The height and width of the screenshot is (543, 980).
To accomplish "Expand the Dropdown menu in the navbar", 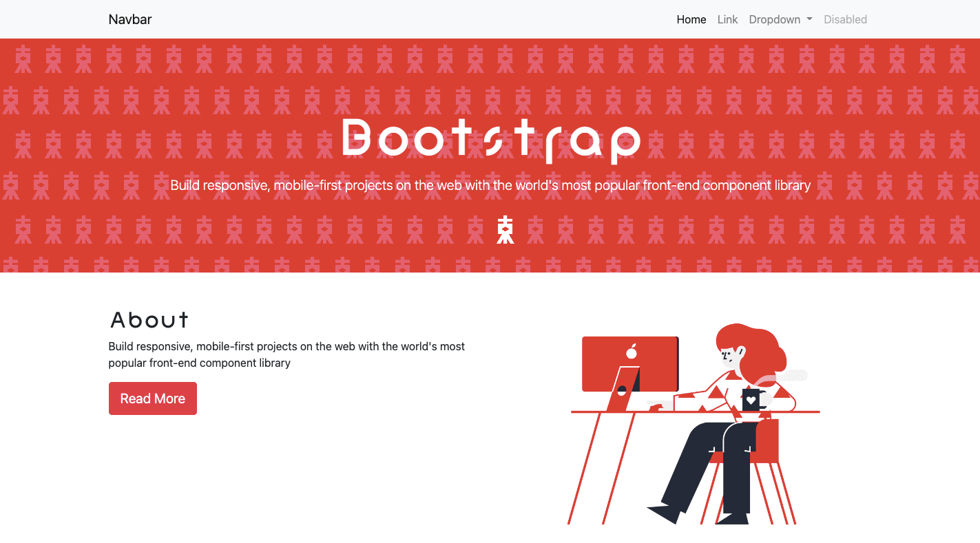I will (x=775, y=19).
